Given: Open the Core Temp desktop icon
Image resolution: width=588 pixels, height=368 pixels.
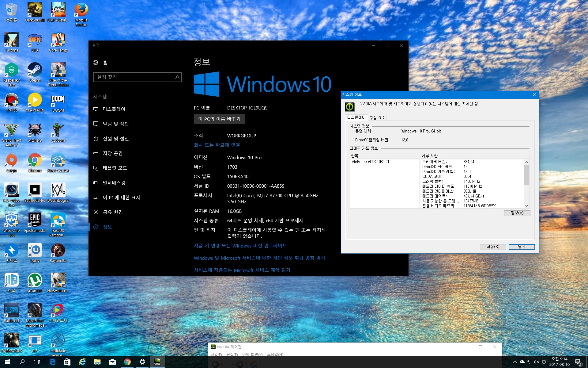Looking at the screenshot, I should [58, 42].
